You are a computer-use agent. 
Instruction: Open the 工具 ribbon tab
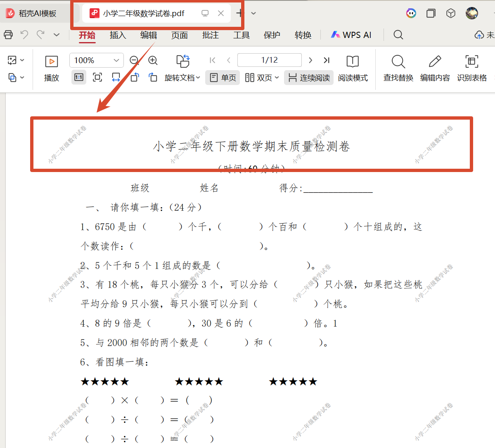242,35
